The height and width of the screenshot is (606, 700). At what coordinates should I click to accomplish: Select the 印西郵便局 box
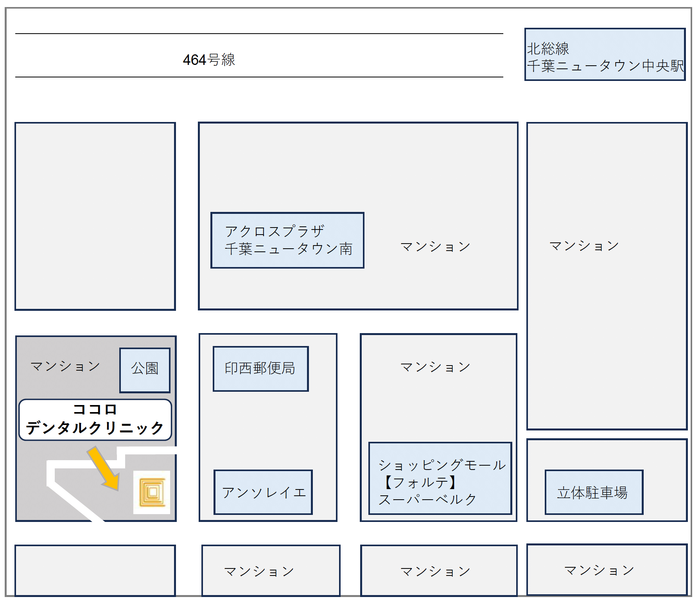coord(260,369)
